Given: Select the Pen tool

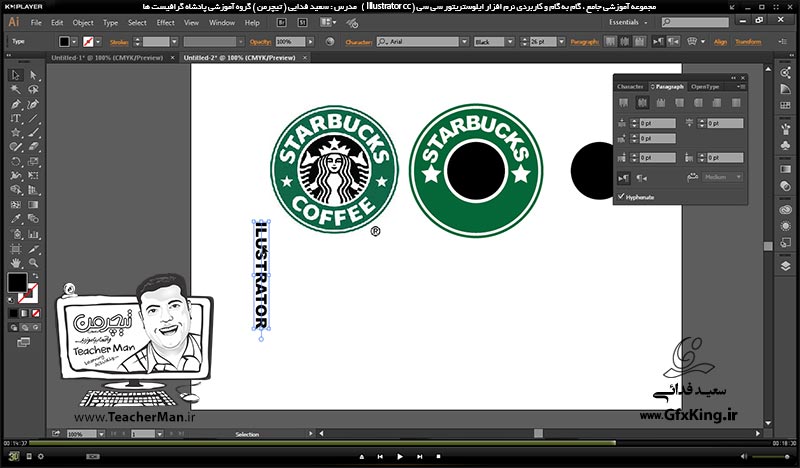Looking at the screenshot, I should (x=16, y=104).
